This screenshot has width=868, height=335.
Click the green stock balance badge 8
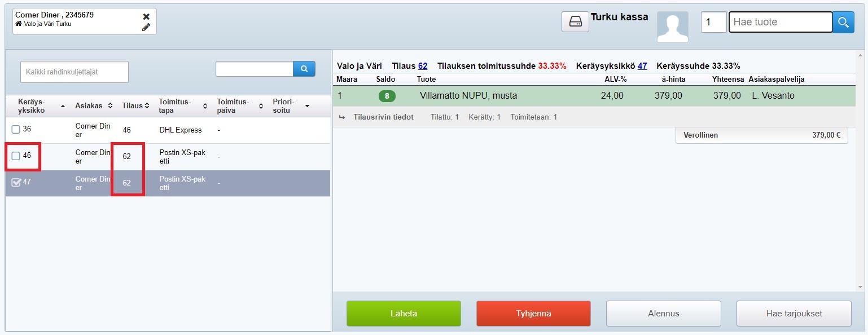pos(387,96)
